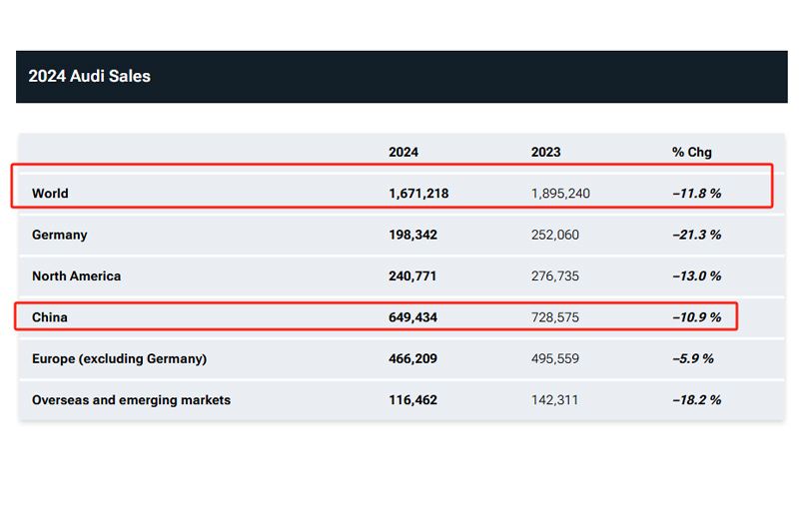Click China 2023 value 728,575
Screen dimensions: 799x532
point(555,317)
